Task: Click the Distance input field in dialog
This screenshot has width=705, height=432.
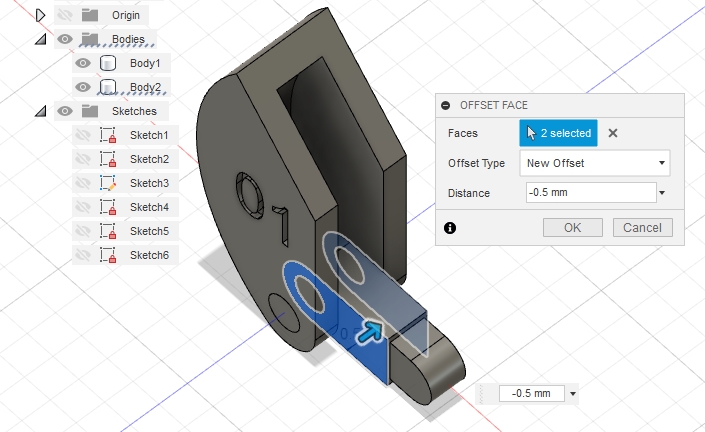Action: 591,192
